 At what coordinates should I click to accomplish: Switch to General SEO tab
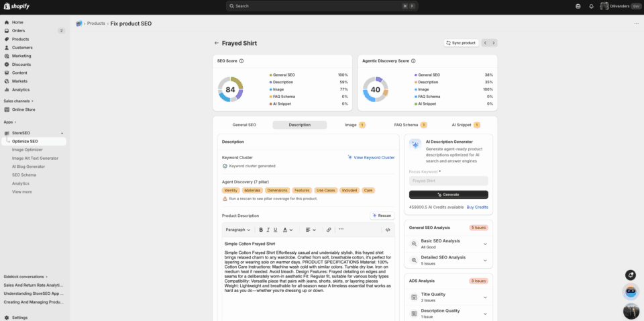coord(244,125)
